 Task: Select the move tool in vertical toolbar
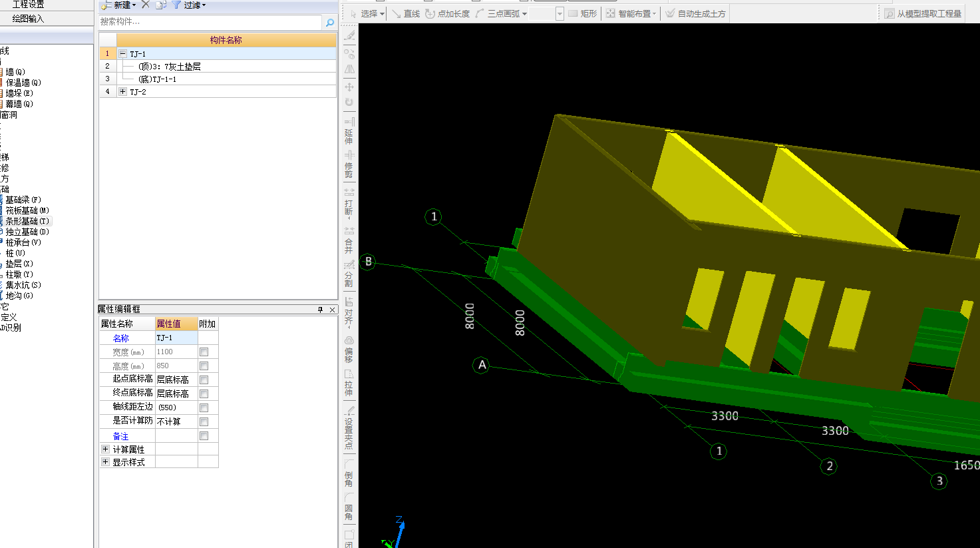(349, 87)
